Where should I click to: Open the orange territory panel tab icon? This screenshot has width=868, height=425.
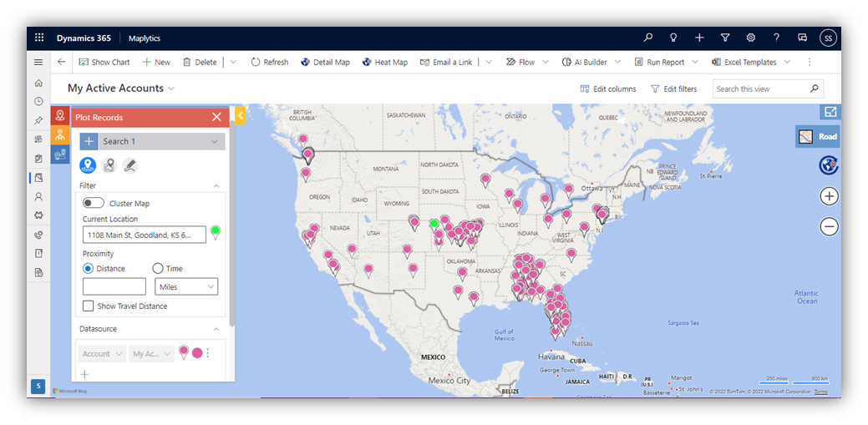[x=60, y=134]
